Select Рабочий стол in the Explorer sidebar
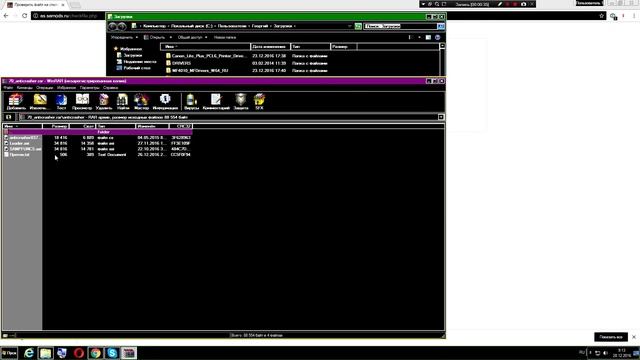Image resolution: width=640 pixels, height=360 pixels. 137,68
